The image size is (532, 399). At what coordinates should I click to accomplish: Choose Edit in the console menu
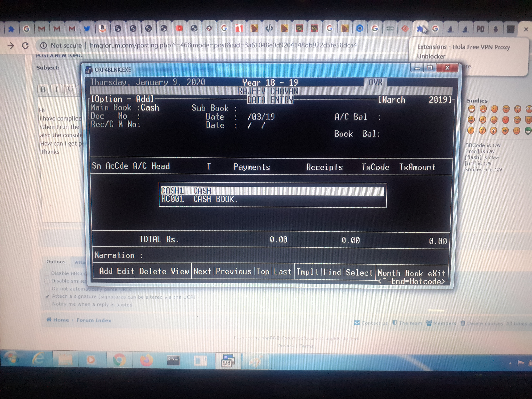[x=126, y=271]
